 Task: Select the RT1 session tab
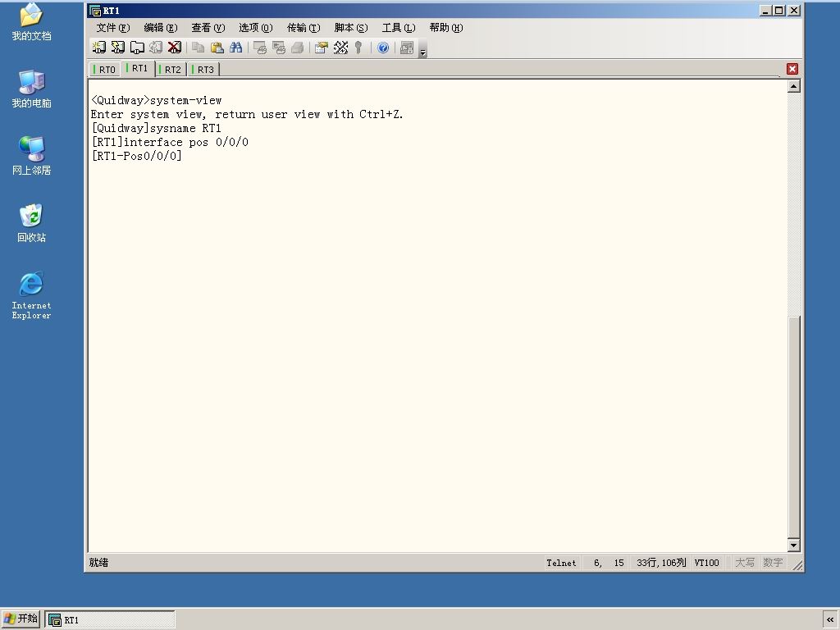click(138, 69)
